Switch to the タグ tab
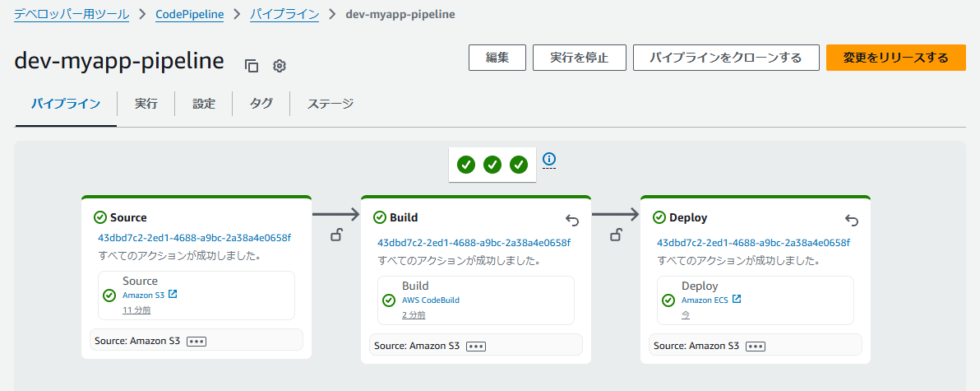Viewport: 980px width, 391px height. pos(261,104)
